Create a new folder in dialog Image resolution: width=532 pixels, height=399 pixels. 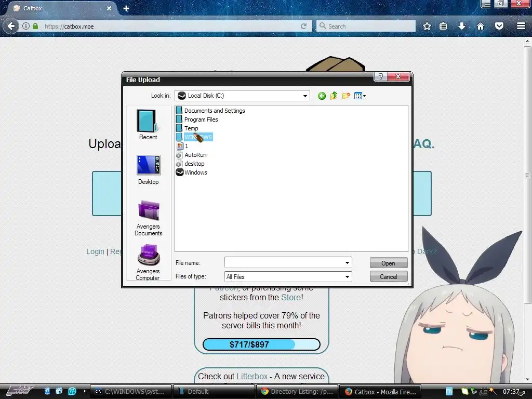point(345,96)
